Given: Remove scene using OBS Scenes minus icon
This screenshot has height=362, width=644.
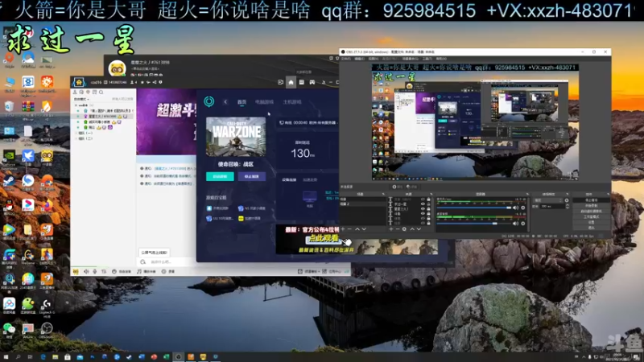Looking at the screenshot, I should point(349,229).
